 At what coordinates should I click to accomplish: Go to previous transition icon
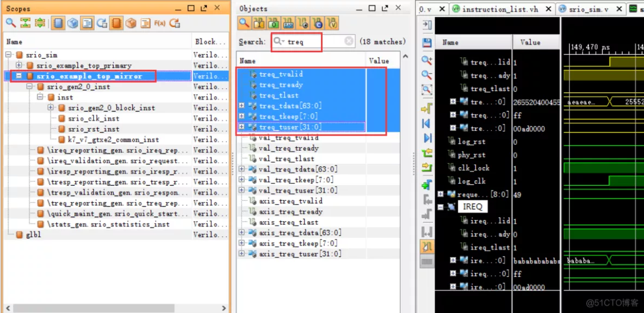pyautogui.click(x=427, y=153)
